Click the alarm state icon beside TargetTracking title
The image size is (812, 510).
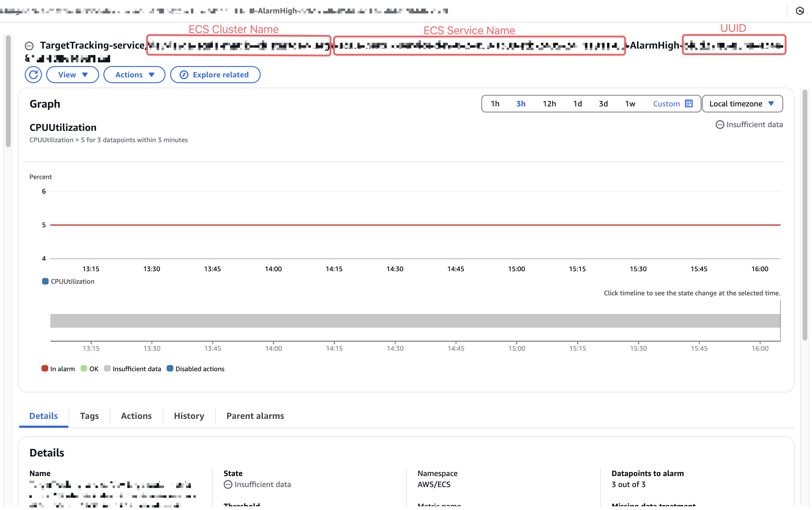(29, 46)
